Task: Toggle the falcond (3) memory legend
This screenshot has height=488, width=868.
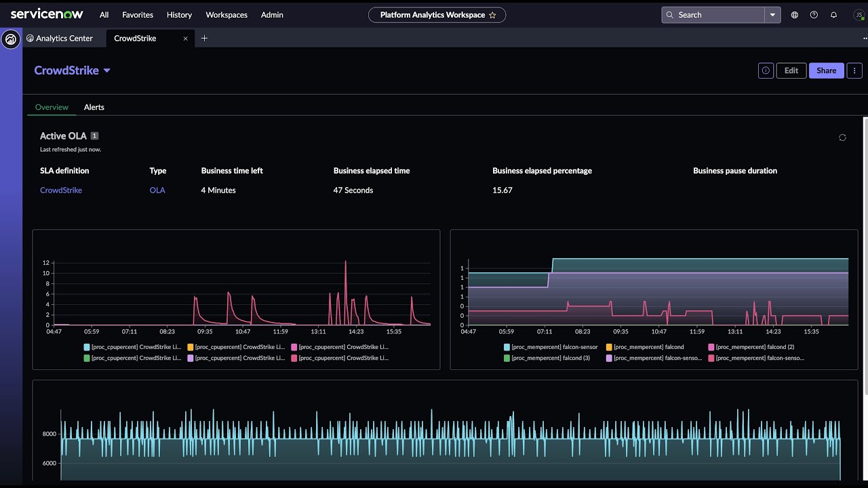Action: (547, 358)
